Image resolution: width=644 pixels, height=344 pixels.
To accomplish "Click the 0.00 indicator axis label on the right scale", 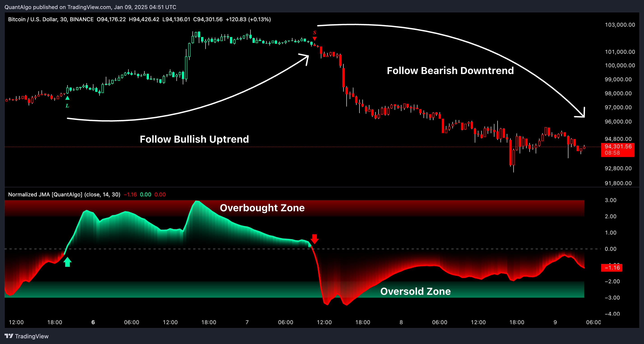I will click(x=611, y=249).
